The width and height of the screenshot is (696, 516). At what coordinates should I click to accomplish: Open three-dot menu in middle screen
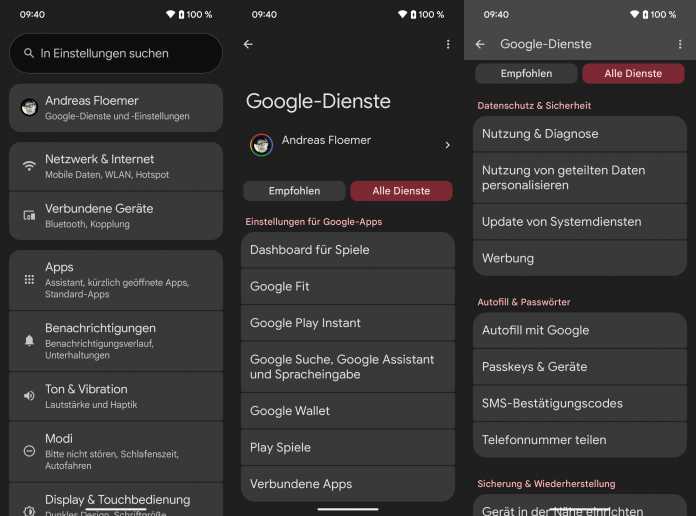pos(448,44)
